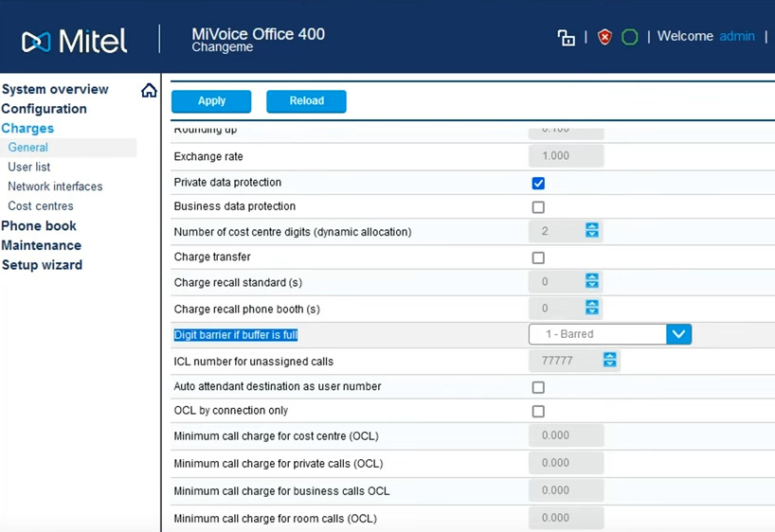Select Cost centres in the sidebar

coord(41,206)
